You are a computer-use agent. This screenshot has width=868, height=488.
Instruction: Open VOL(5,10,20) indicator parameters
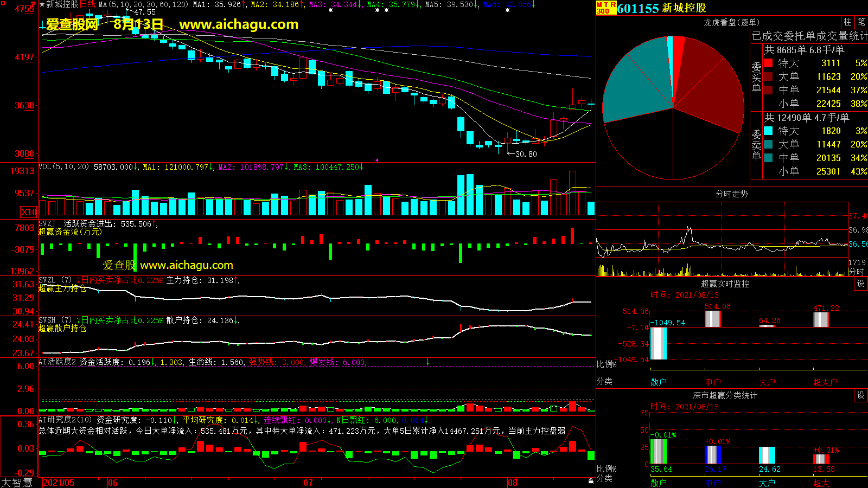point(63,167)
